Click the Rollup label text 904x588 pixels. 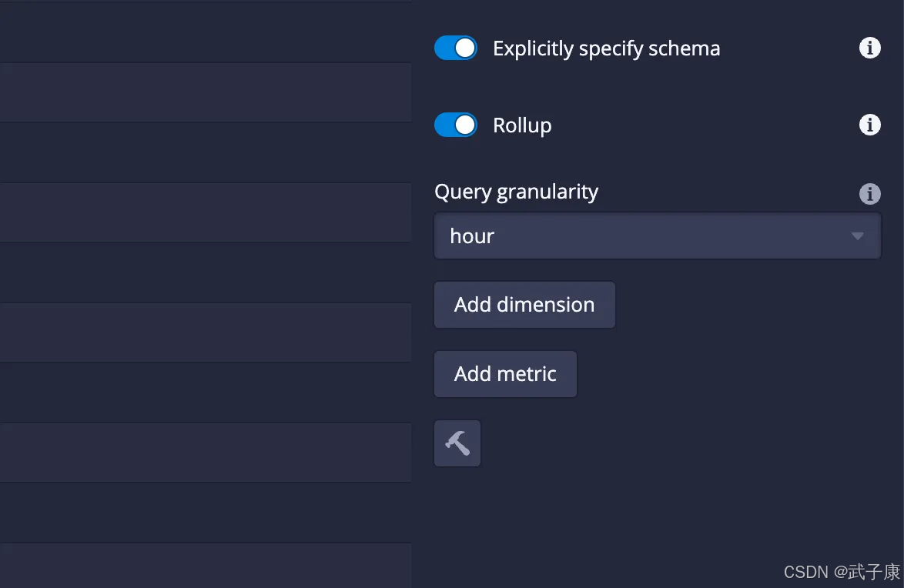522,125
